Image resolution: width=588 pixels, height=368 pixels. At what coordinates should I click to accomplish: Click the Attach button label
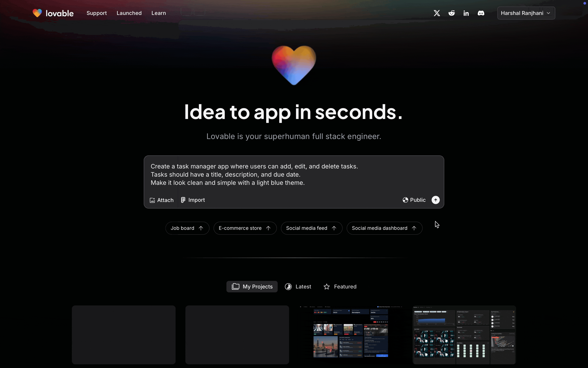(x=165, y=200)
